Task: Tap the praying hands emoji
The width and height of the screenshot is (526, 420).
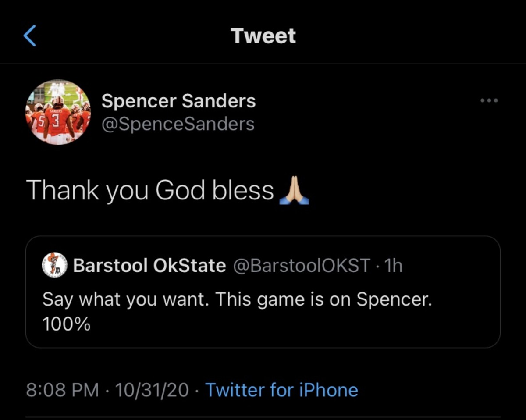Action: click(x=294, y=191)
